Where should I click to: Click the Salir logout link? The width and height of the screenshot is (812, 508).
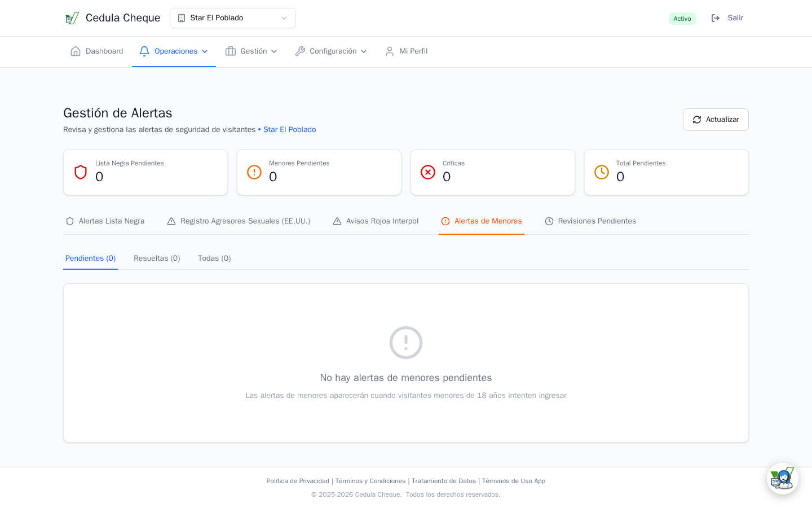point(727,18)
